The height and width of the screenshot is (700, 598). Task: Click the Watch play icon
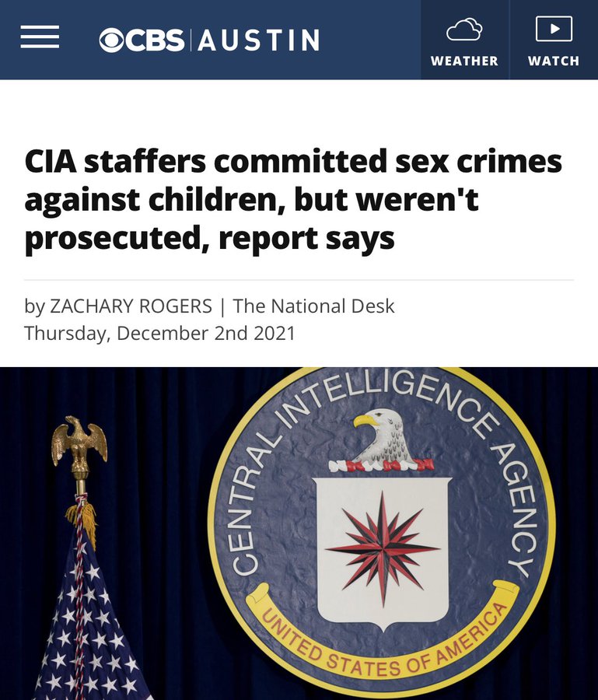tap(554, 29)
